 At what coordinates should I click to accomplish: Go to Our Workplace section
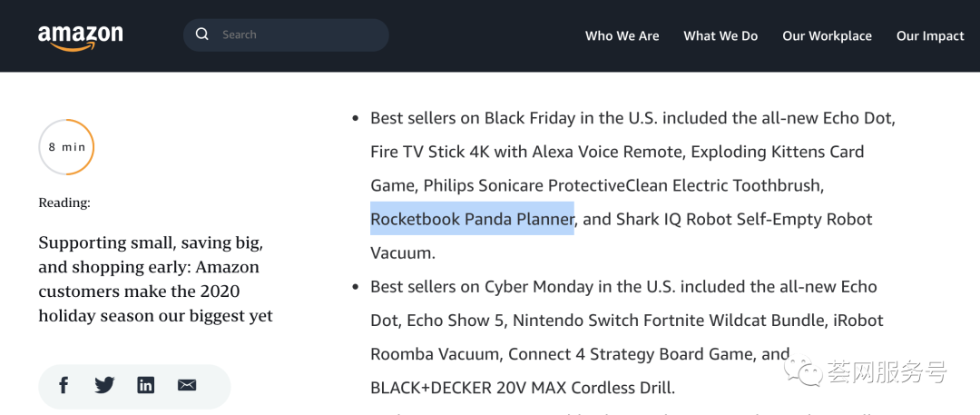827,36
